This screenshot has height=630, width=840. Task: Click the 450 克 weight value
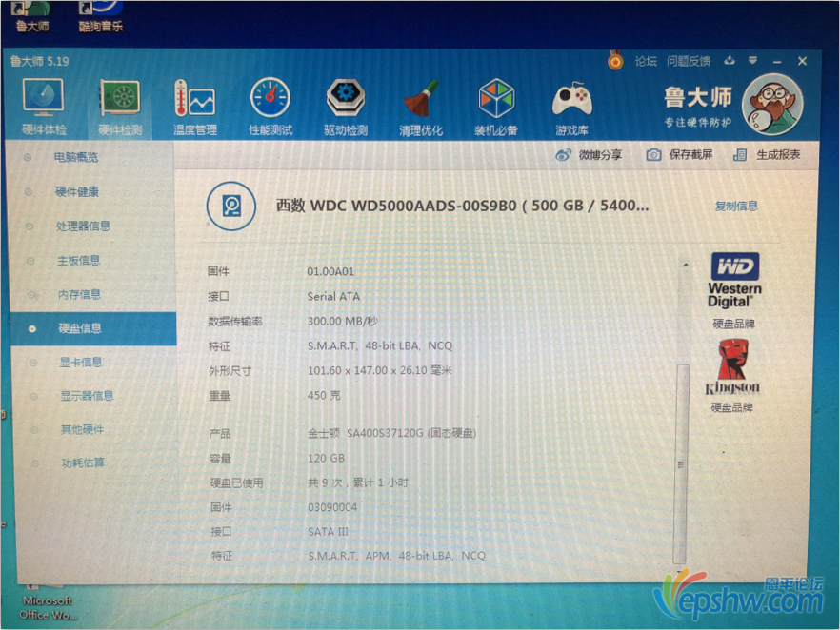[x=324, y=396]
